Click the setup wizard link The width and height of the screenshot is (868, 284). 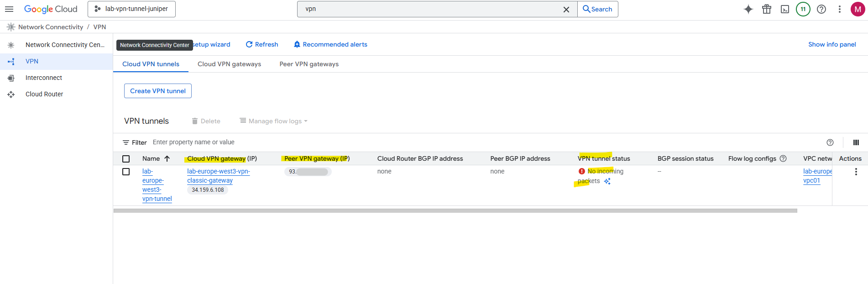[x=212, y=44]
